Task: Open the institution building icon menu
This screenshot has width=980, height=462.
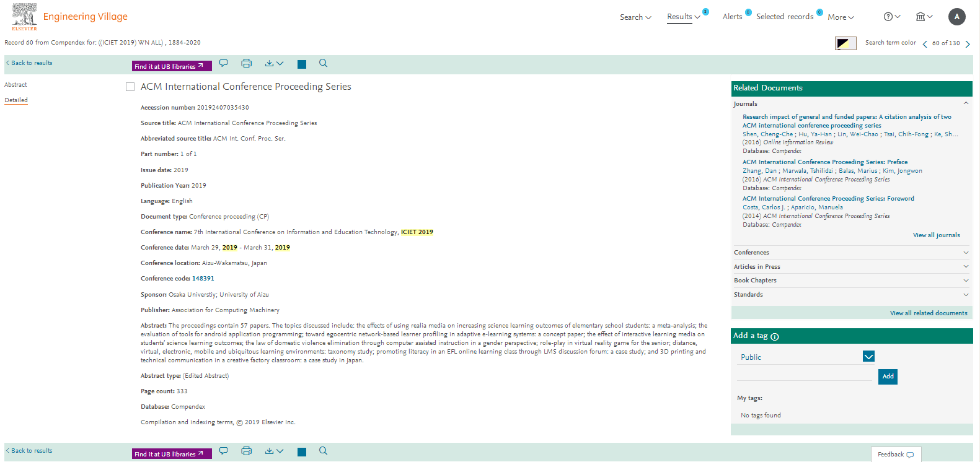Action: 924,17
